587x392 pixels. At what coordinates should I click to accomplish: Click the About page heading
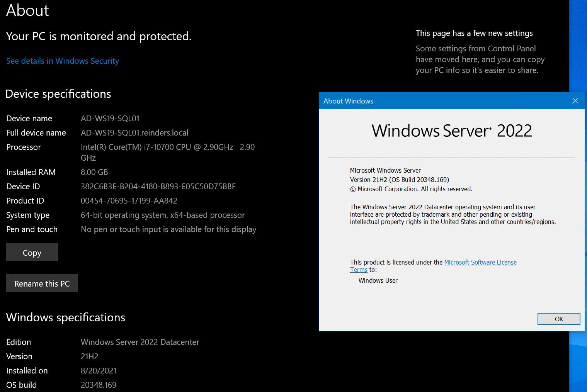28,10
